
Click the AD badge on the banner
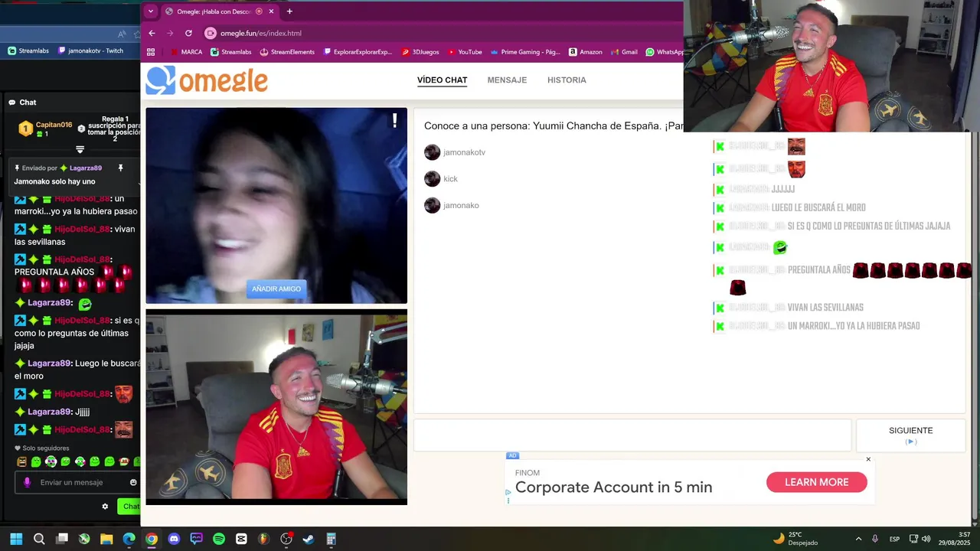[512, 455]
